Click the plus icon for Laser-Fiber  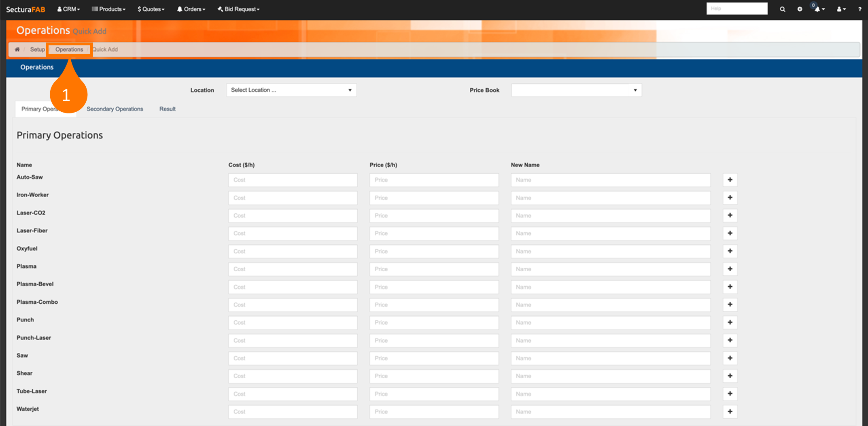pos(730,233)
